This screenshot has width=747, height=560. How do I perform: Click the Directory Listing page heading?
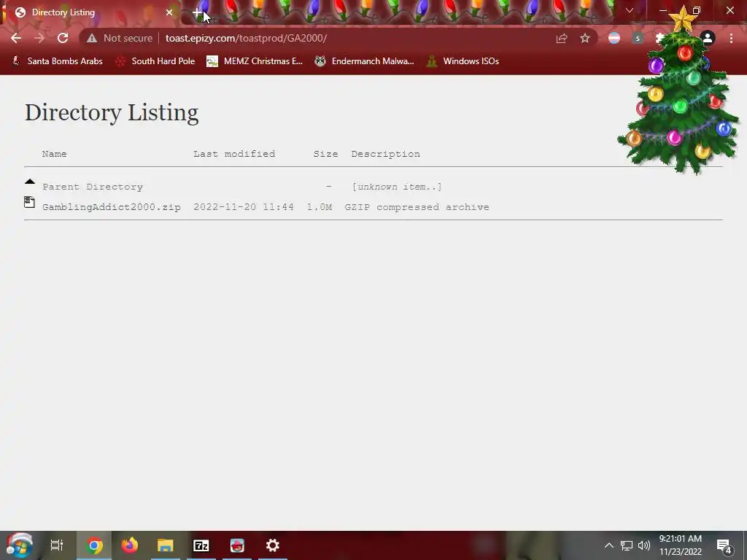coord(112,113)
